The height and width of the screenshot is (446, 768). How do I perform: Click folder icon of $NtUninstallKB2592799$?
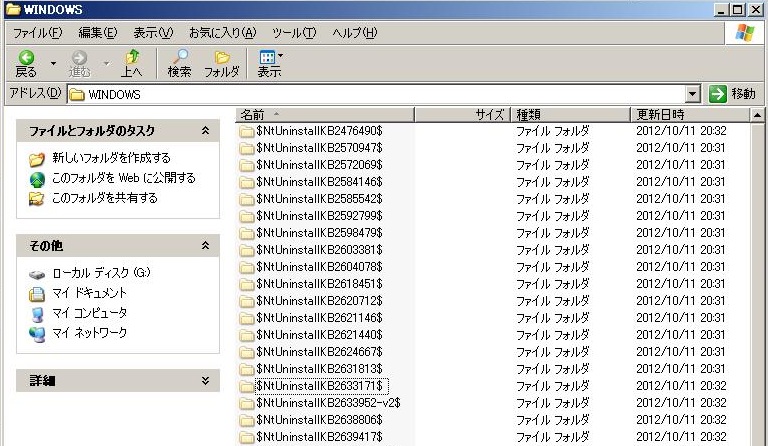coord(246,216)
